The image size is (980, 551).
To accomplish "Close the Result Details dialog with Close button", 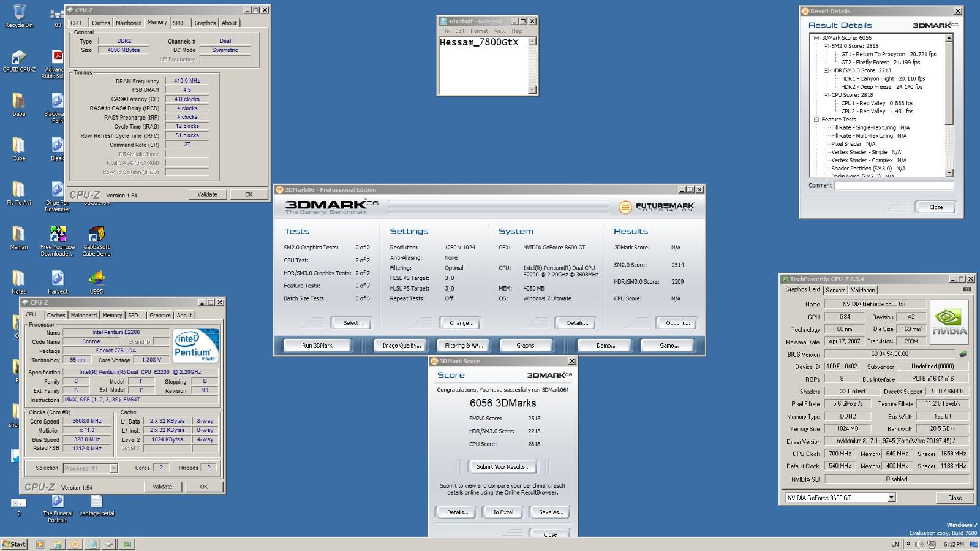I will 935,207.
